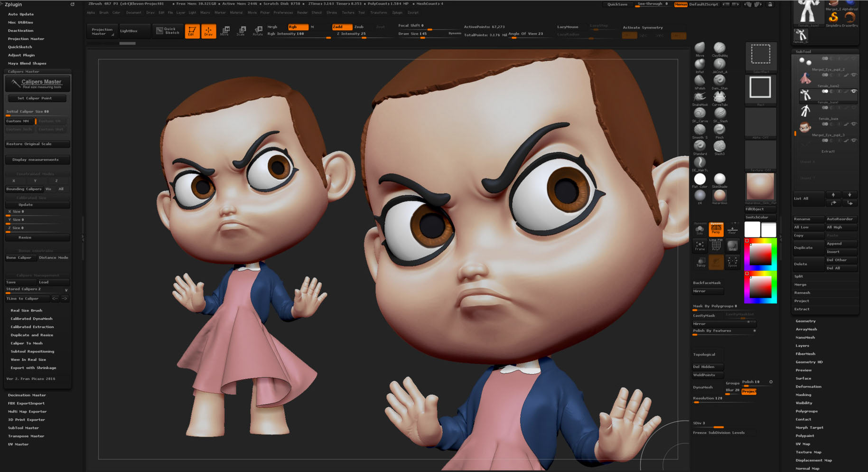Choose the SkinShade material
The image size is (868, 472).
coord(719,180)
